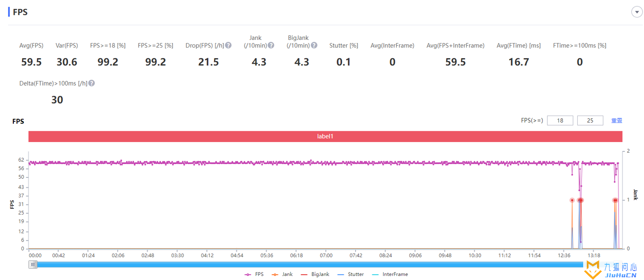
Task: Click the 07:00 time label on the axis
Action: 326,255
